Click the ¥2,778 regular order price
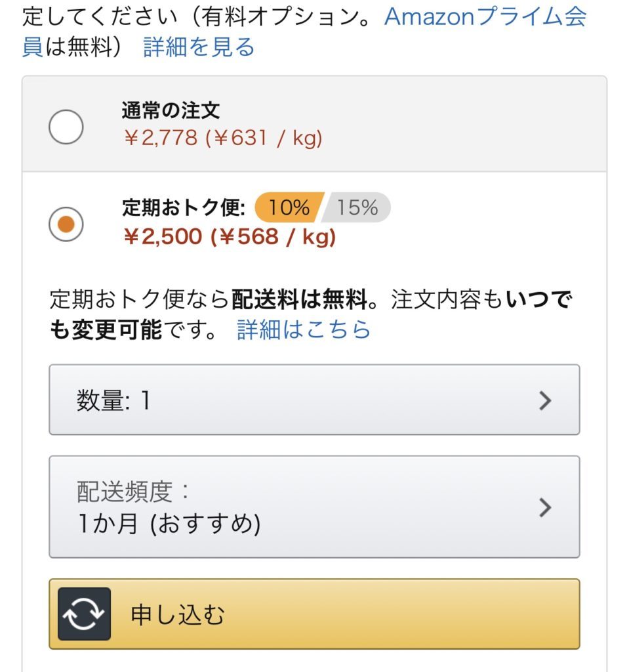Image resolution: width=629 pixels, height=672 pixels. 161,138
